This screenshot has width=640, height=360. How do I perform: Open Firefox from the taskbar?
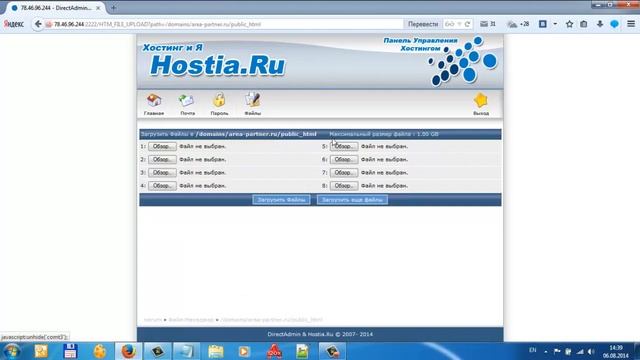[128, 351]
